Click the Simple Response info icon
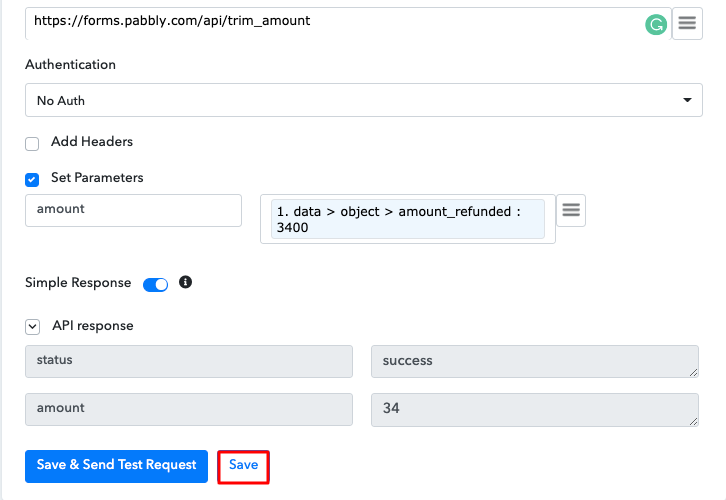726x500 pixels. (185, 282)
